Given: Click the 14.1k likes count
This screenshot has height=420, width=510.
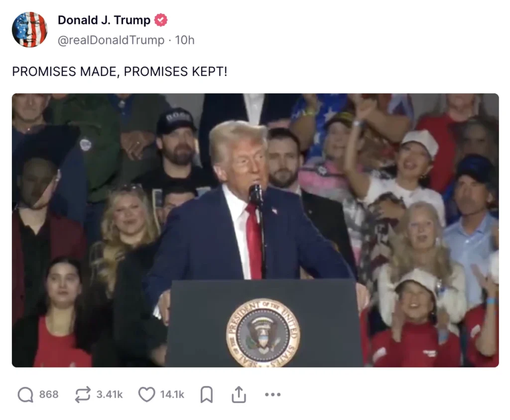Looking at the screenshot, I should pos(172,395).
